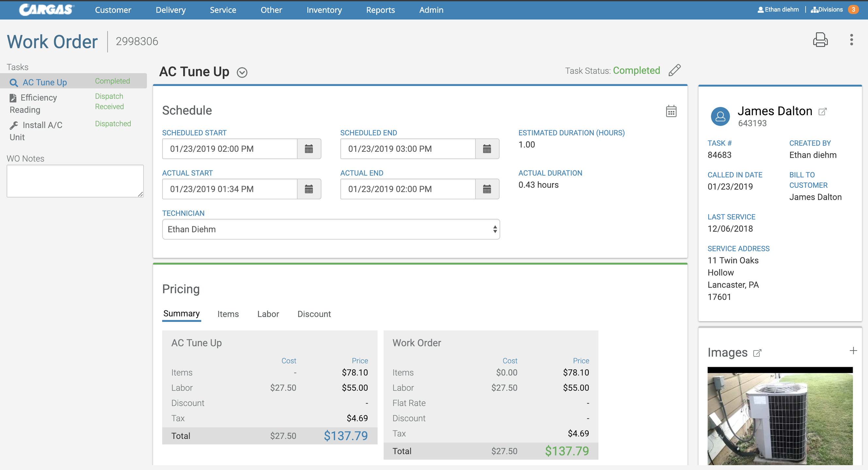Open Scheduled Start date picker calendar
Screen dimensions: 868x470
point(309,149)
